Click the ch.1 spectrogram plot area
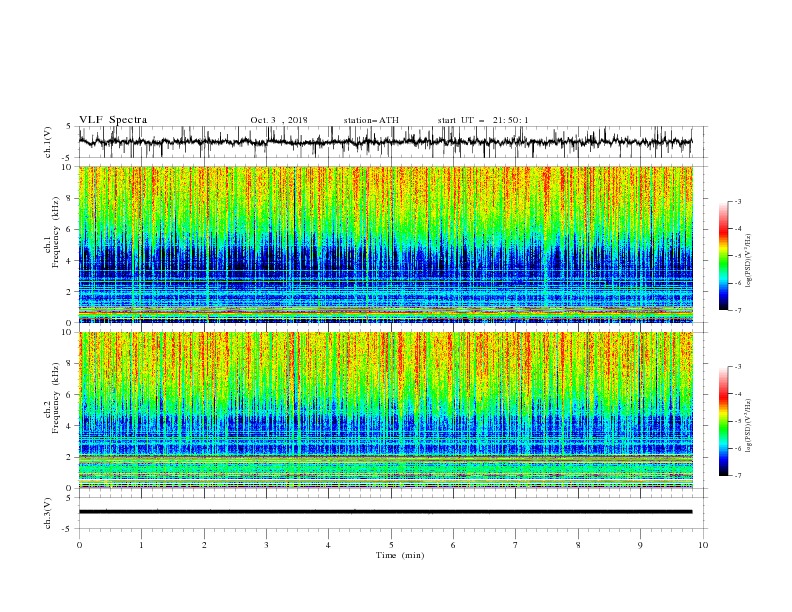 click(x=386, y=244)
